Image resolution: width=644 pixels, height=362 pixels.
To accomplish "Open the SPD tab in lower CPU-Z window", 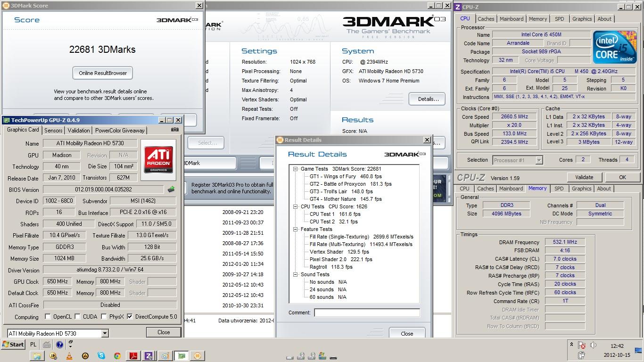I will click(x=559, y=189).
